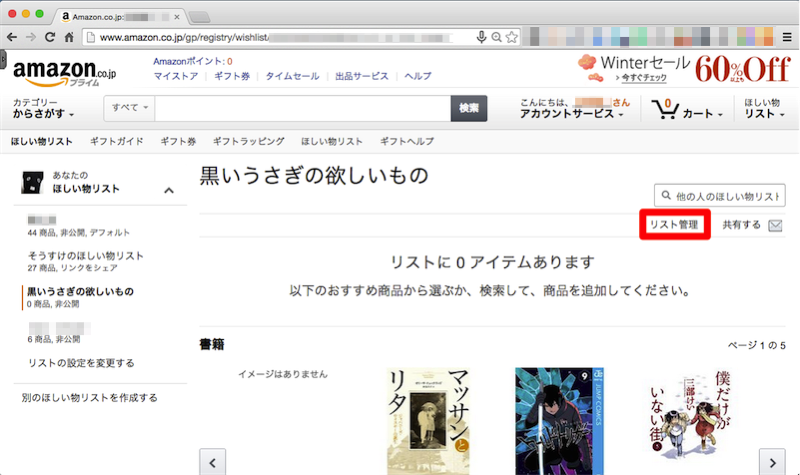Open the shopping cart icon
This screenshot has width=800, height=475.
click(665, 108)
